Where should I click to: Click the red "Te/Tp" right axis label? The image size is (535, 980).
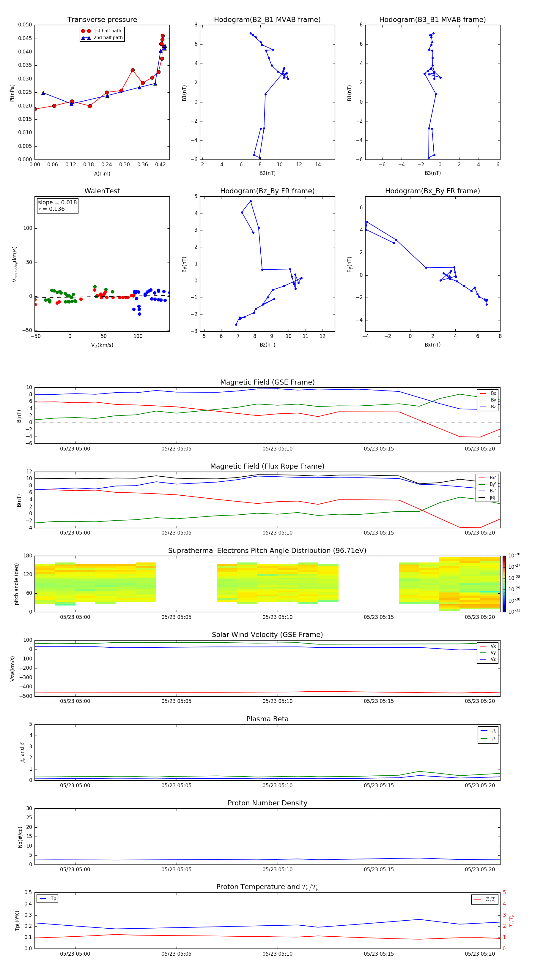tap(512, 921)
